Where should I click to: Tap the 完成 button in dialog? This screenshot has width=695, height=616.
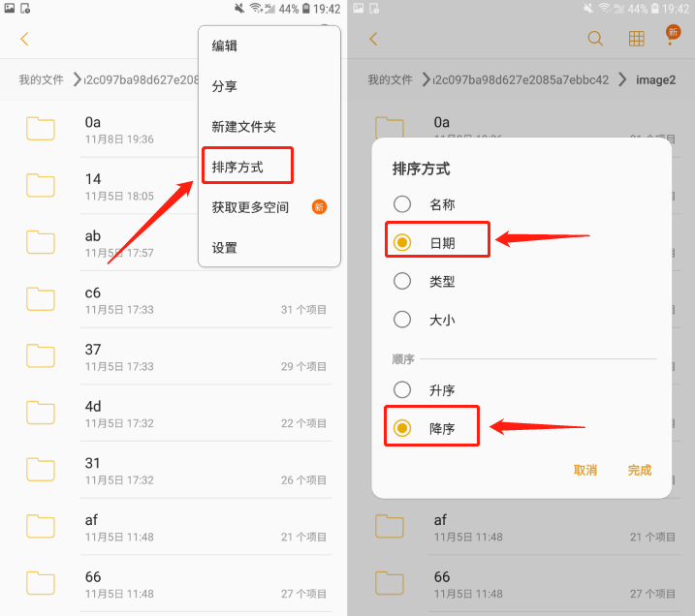point(640,470)
